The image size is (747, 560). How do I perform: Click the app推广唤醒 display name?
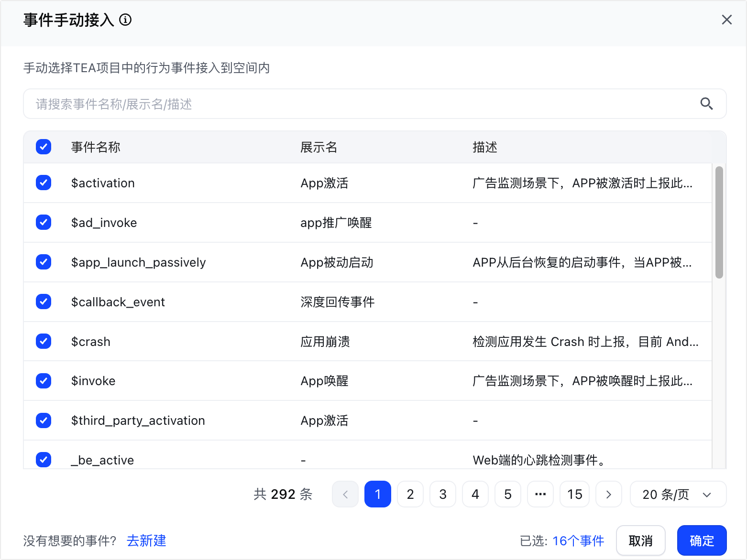click(x=336, y=223)
